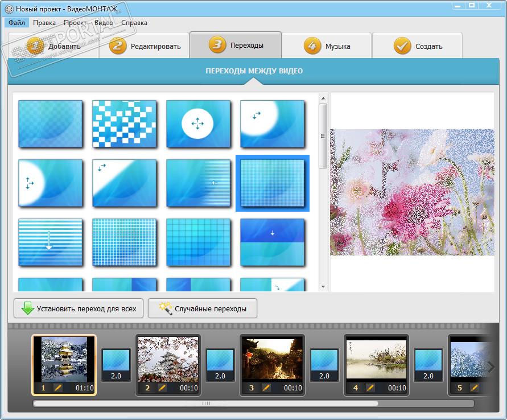This screenshot has height=420, width=507.
Task: Open transition slot between clips 3 and 4
Action: coord(324,365)
